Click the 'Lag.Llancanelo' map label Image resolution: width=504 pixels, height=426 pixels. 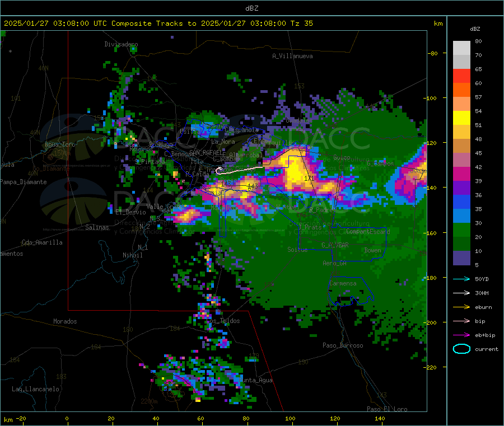pyautogui.click(x=35, y=389)
